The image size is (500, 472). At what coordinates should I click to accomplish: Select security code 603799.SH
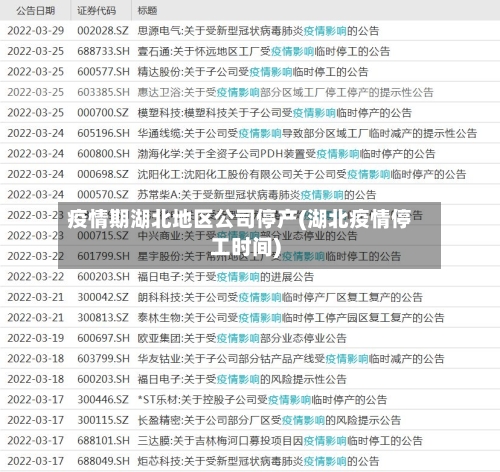pos(103,359)
